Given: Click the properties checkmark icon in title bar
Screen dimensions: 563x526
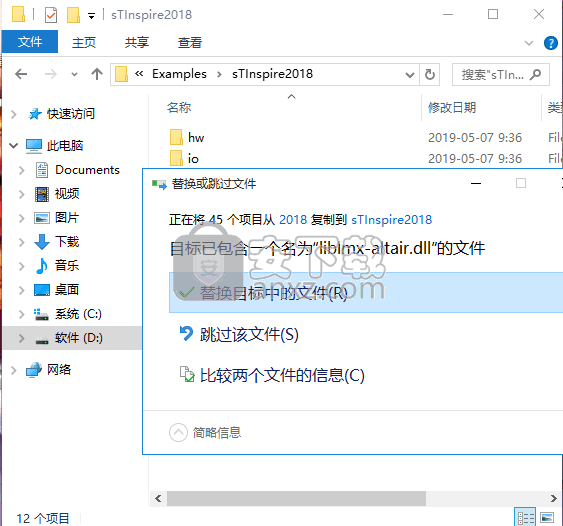Looking at the screenshot, I should pos(51,15).
